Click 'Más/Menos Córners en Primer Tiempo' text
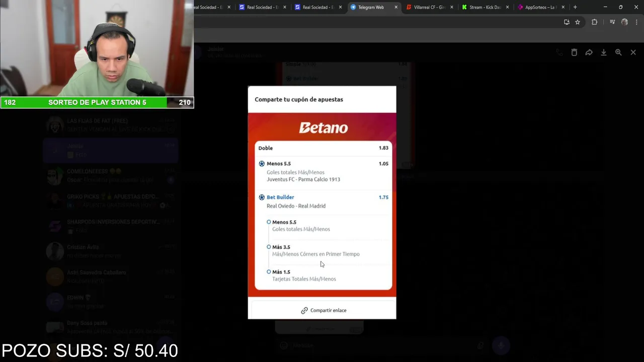Image resolution: width=644 pixels, height=362 pixels. pyautogui.click(x=316, y=254)
